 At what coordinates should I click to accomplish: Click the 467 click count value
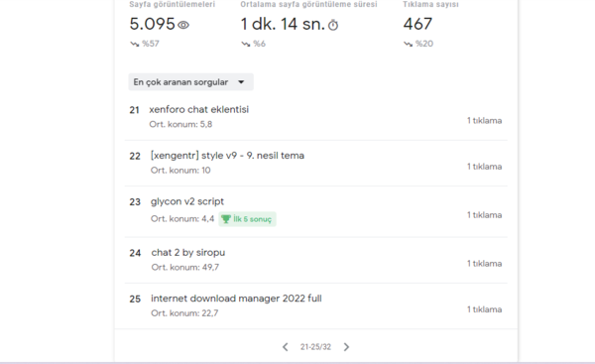click(417, 24)
